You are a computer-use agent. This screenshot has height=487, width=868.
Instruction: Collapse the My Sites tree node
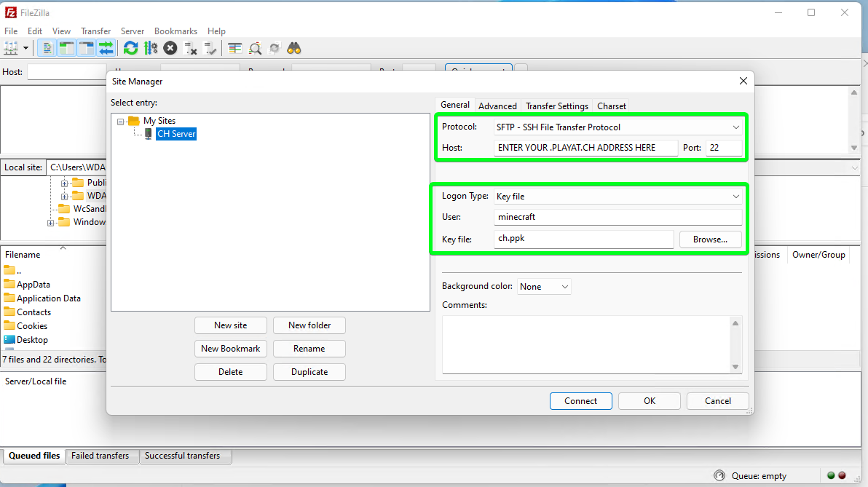120,121
